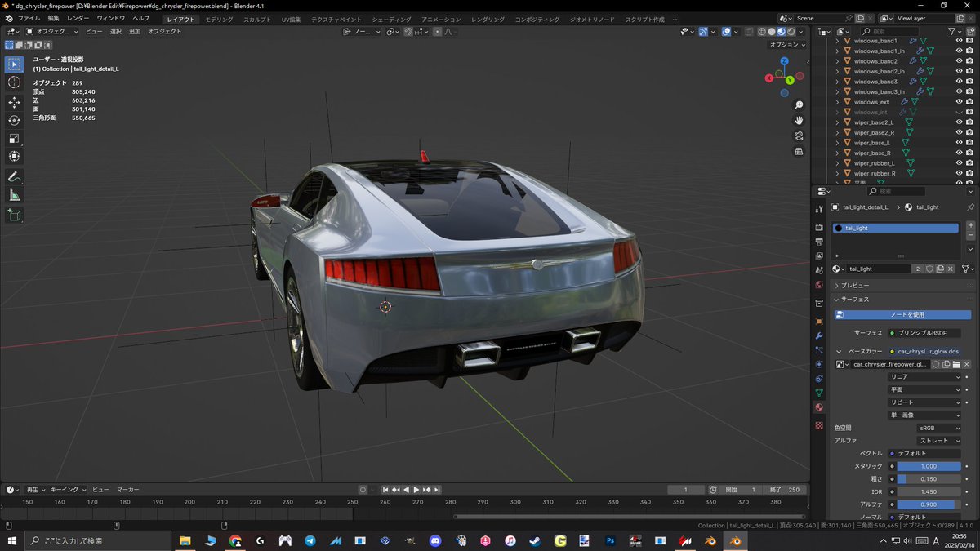
Task: Open the オプション button in viewport
Action: [786, 45]
